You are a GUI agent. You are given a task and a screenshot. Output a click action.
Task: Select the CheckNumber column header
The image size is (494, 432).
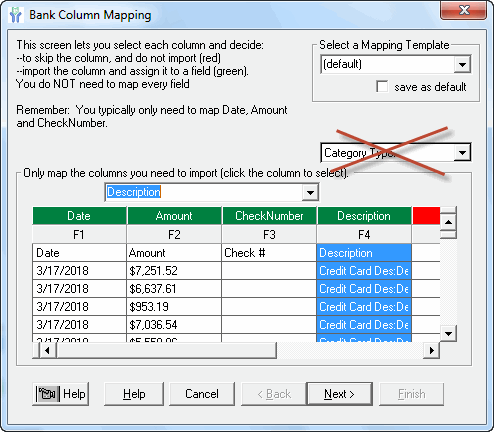point(269,216)
